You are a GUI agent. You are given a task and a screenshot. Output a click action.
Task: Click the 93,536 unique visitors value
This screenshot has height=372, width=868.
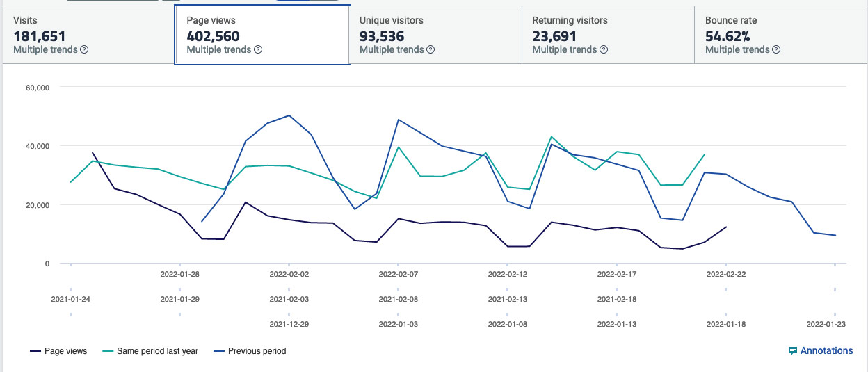pos(382,36)
